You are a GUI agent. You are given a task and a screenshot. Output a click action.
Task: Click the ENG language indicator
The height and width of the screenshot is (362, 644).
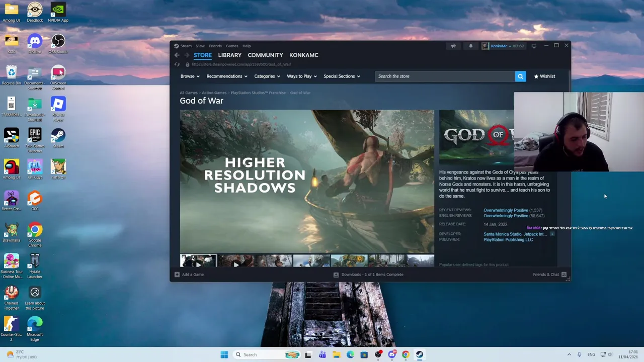591,354
